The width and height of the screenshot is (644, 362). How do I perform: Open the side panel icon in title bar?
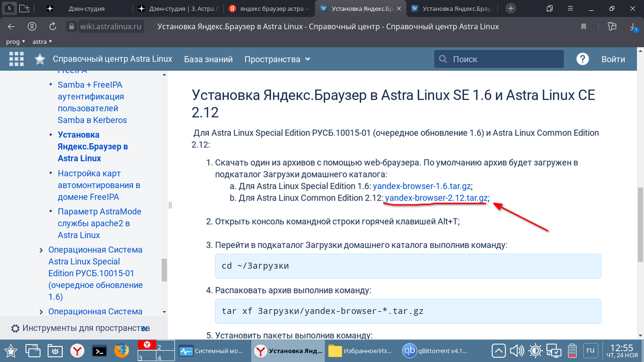point(550,9)
